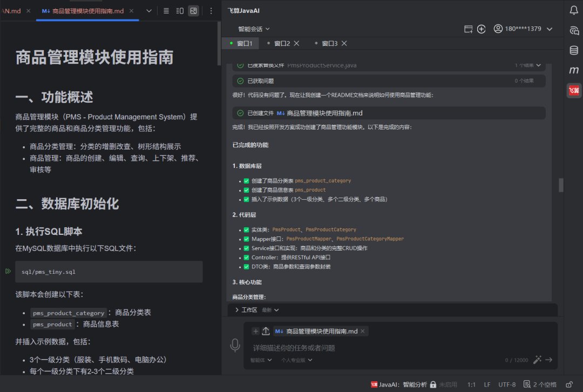Open the 个人专业版 dropdown
The height and width of the screenshot is (392, 583).
297,360
